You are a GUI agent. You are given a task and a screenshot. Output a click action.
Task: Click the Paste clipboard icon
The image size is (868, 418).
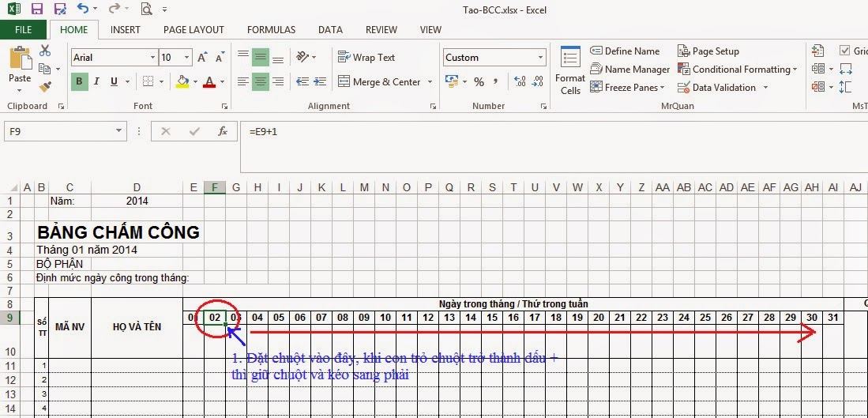21,58
